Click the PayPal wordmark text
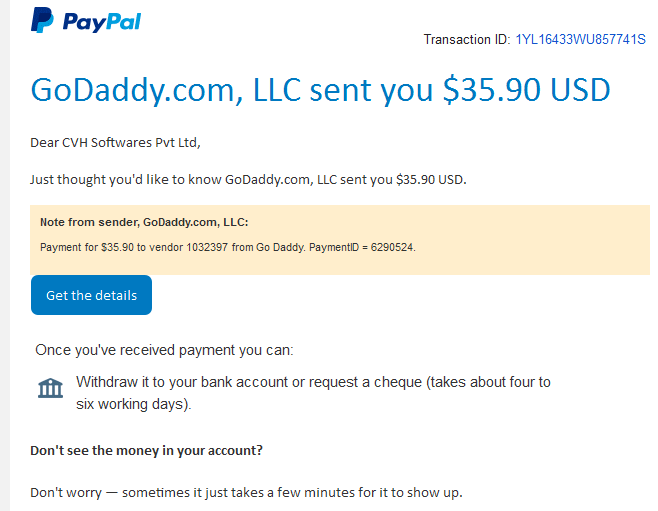This screenshot has height=511, width=658. click(102, 22)
